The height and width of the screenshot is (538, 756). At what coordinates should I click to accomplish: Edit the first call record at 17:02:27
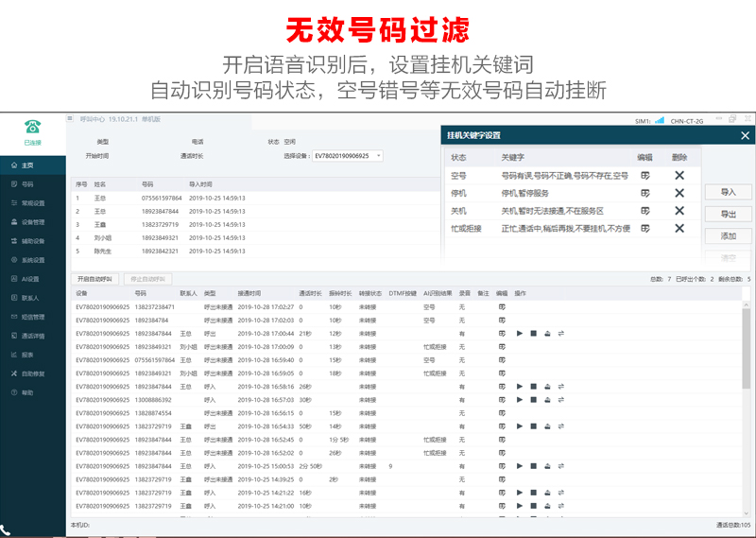[x=502, y=307]
